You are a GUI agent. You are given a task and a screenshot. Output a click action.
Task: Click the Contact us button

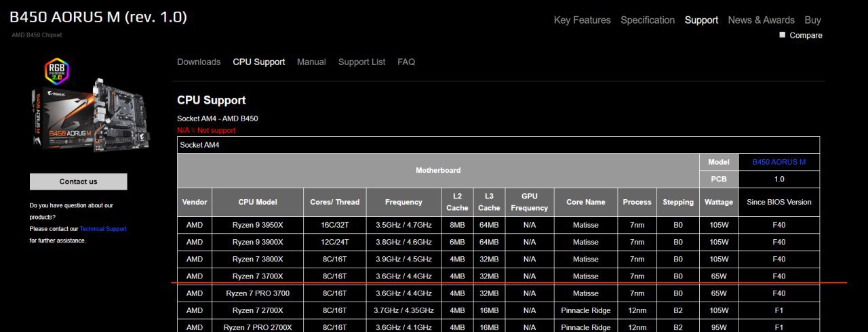[78, 182]
